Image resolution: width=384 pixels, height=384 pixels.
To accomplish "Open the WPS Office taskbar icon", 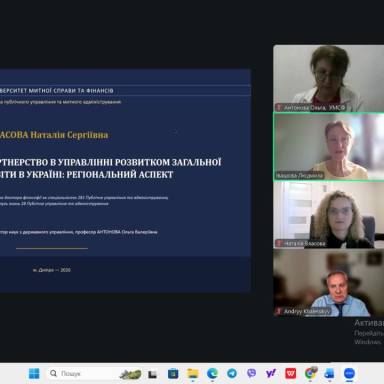I will (290, 374).
